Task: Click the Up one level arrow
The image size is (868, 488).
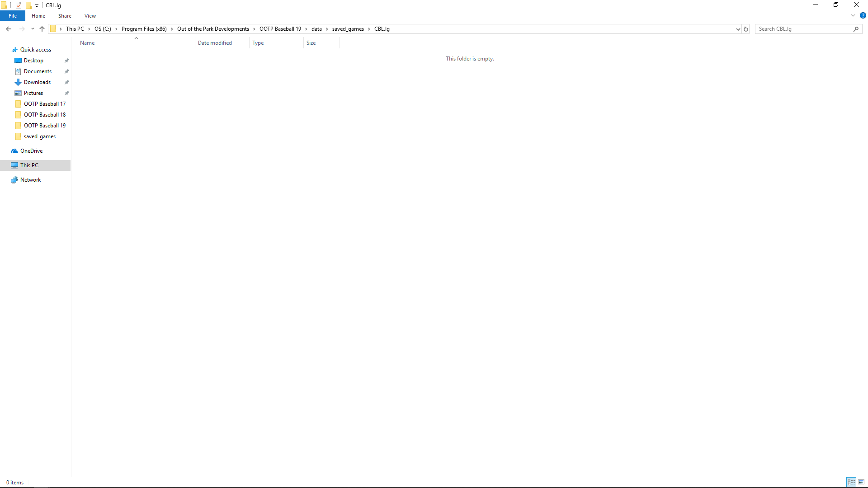Action: [42, 29]
